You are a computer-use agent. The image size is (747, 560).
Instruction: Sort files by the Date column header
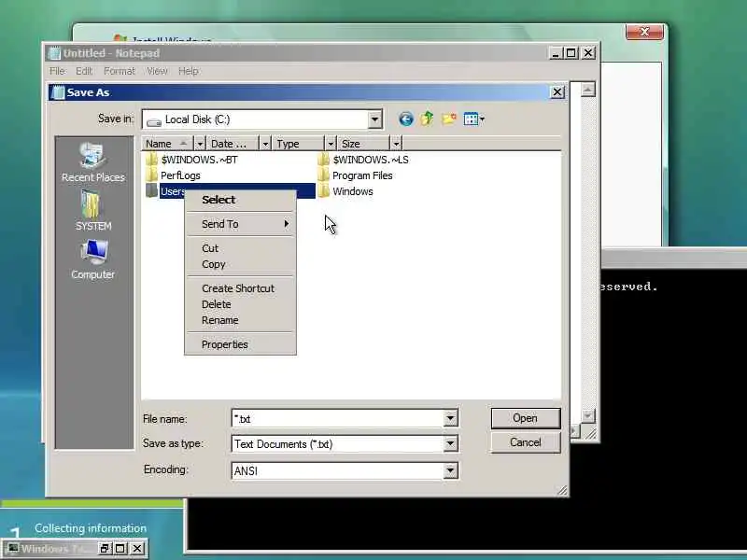(x=233, y=144)
